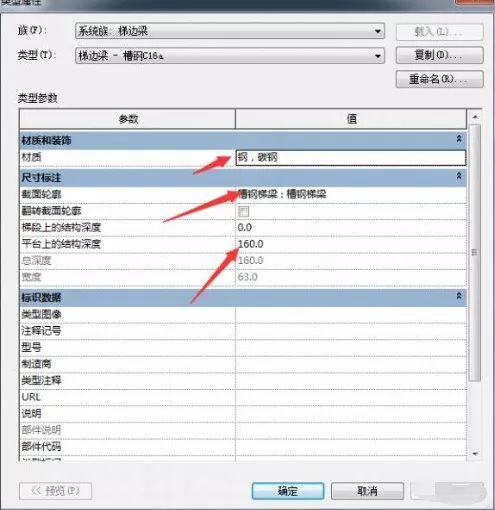Collapse the 尺寸标注 section
This screenshot has height=510, width=495.
[459, 176]
